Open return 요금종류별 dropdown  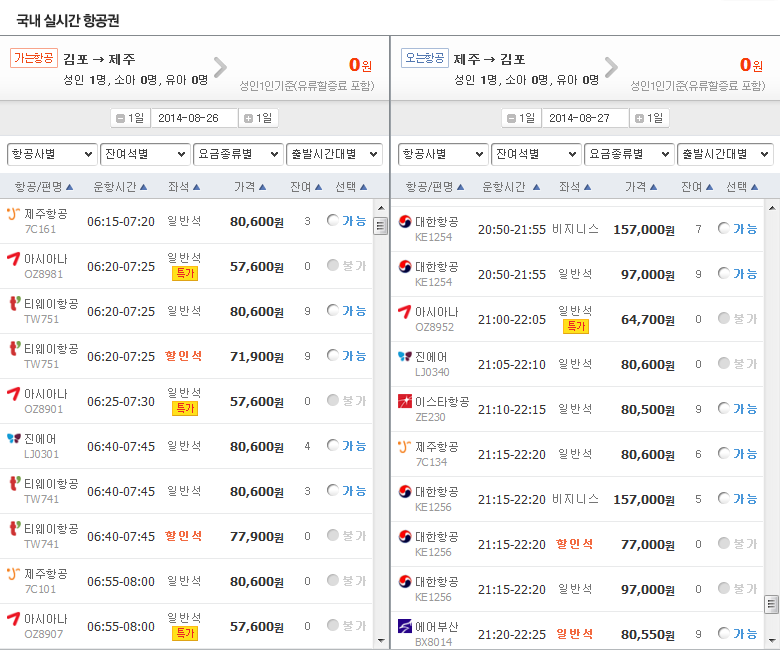pyautogui.click(x=629, y=154)
